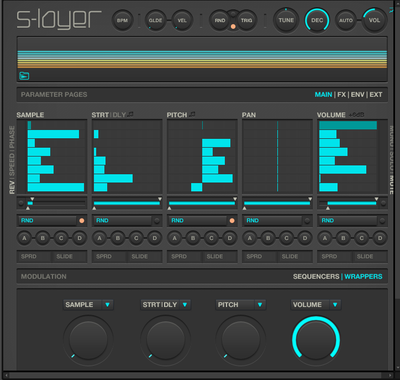Open PITCH column RND mode selector
The width and height of the screenshot is (400, 380).
tap(197, 220)
